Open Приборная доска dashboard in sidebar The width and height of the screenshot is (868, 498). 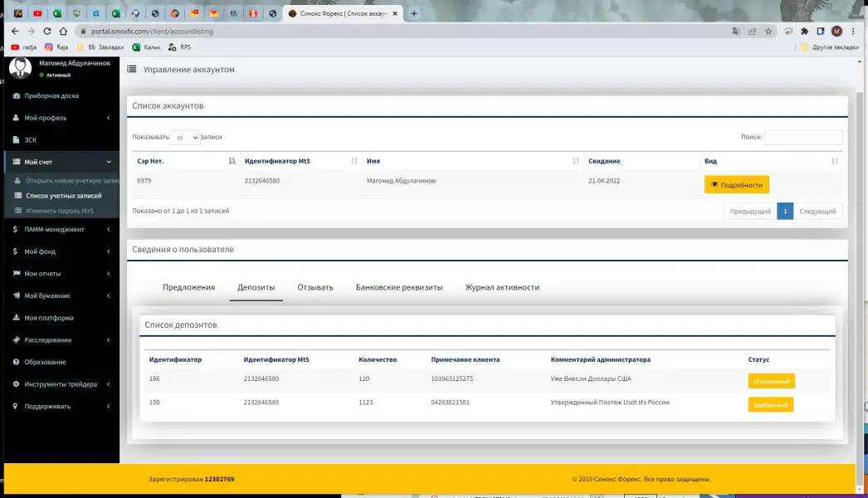coord(51,95)
